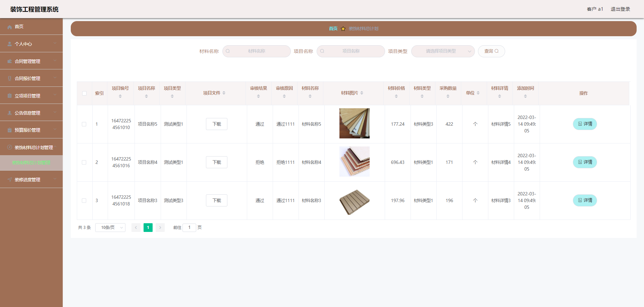Expand the 预算报价管理 sidebar menu

coord(31,130)
